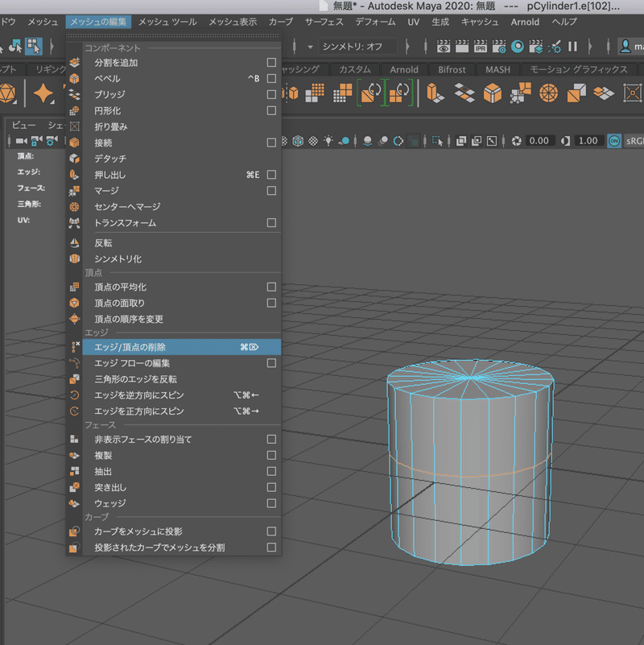644x645 pixels.
Task: Choose エッジ/頂点の削除 menu entry
Action: pos(182,347)
